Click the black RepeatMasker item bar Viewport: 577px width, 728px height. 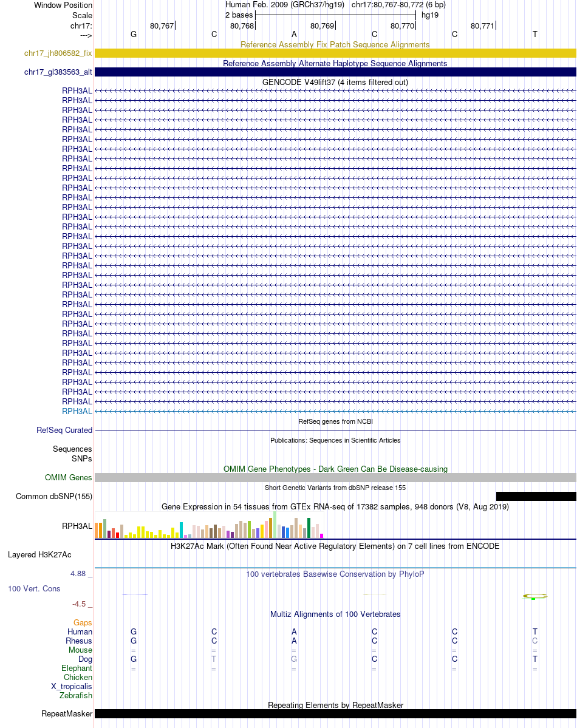(x=335, y=713)
